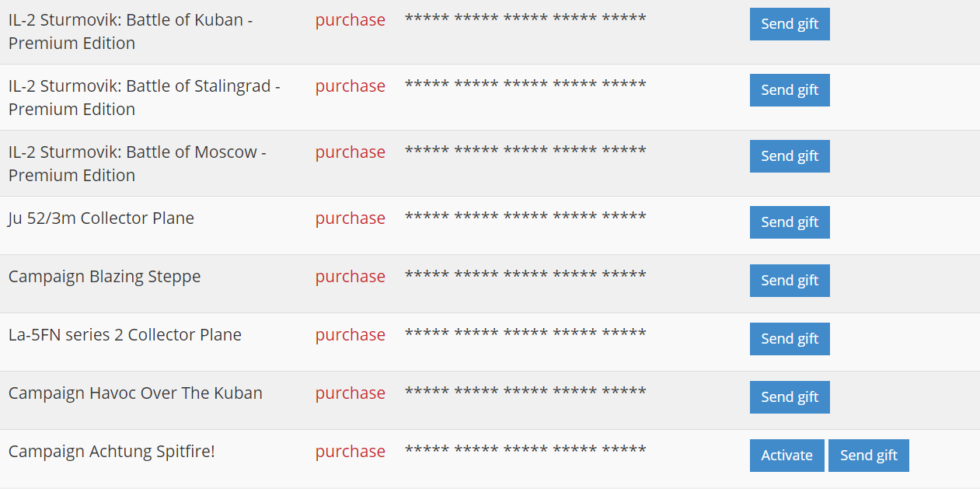Click Send gift for Ju 52/3m Collector Plane
This screenshot has height=489, width=980.
790,222
